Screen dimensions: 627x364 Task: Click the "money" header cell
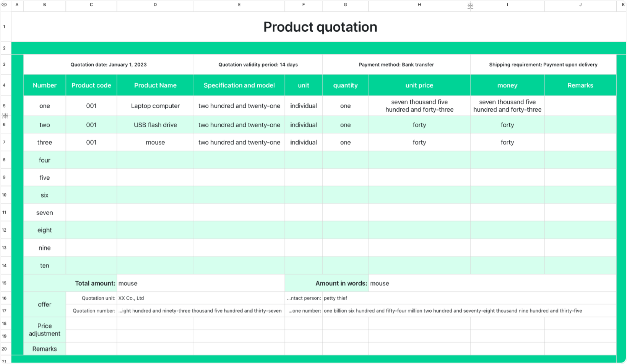tap(507, 85)
